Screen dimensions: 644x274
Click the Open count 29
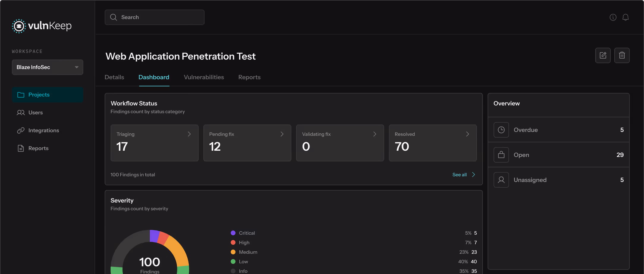tap(620, 155)
